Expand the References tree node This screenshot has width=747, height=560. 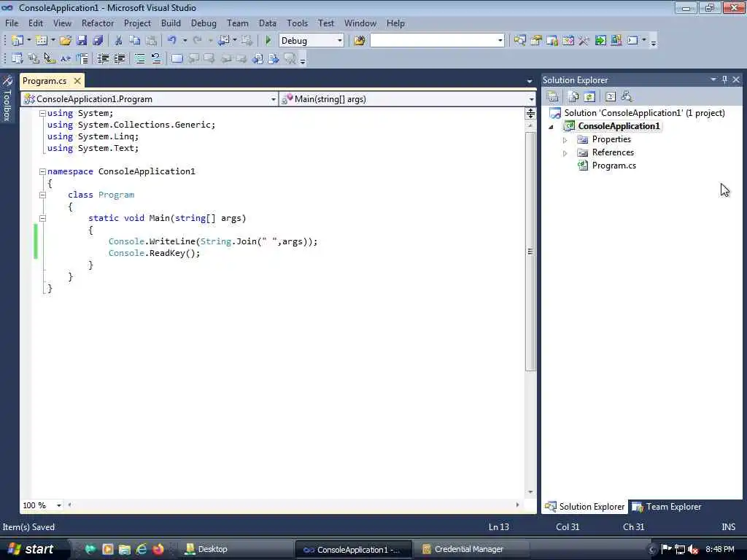(565, 153)
